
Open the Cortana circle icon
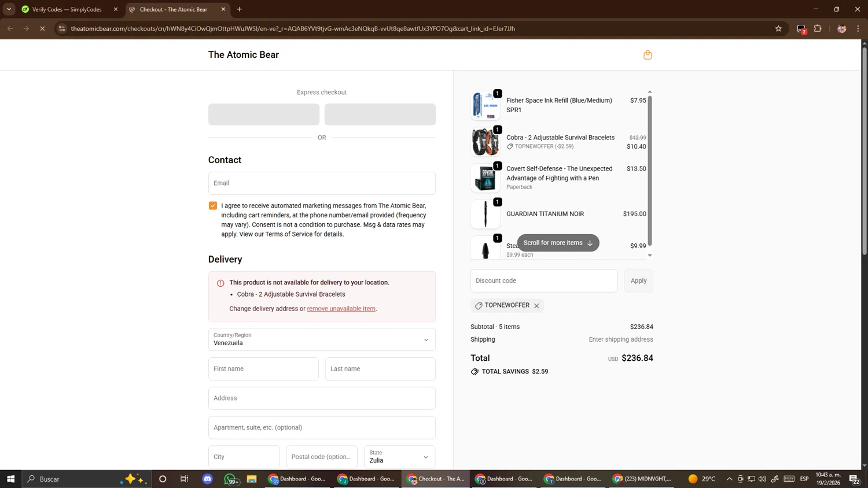(x=163, y=479)
